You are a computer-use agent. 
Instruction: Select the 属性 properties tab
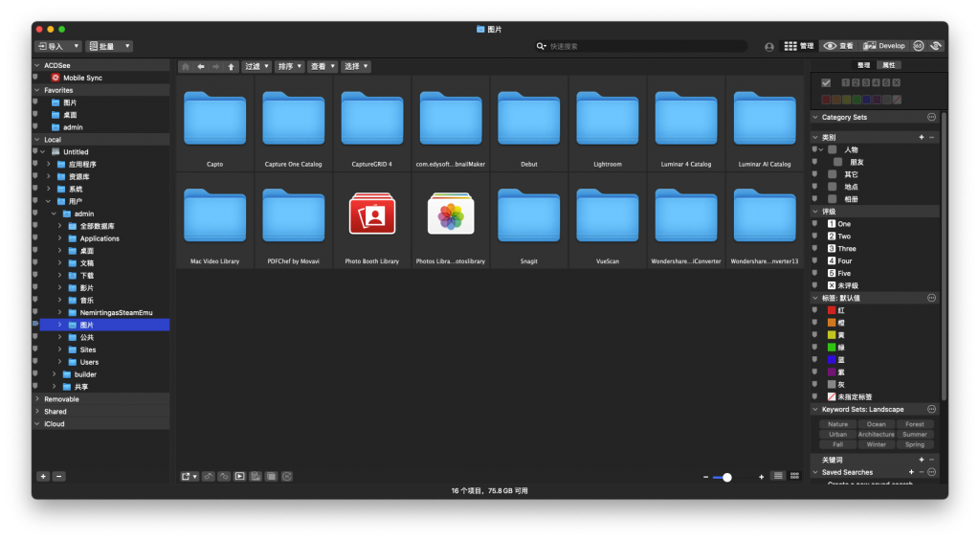(x=888, y=65)
